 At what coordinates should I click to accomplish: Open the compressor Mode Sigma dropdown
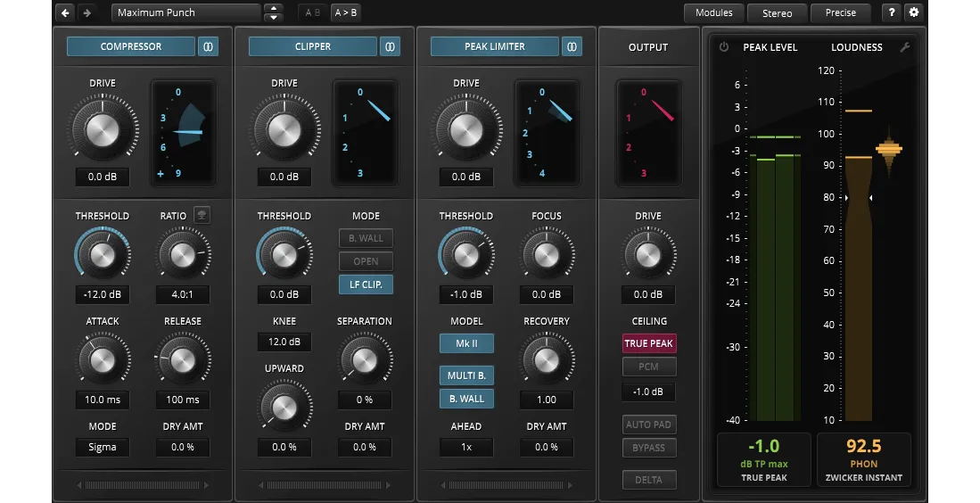click(x=103, y=447)
